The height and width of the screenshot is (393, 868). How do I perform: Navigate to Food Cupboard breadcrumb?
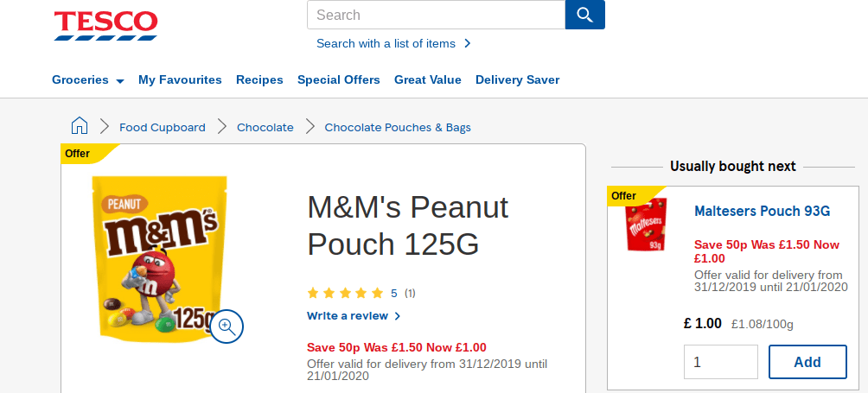[163, 127]
